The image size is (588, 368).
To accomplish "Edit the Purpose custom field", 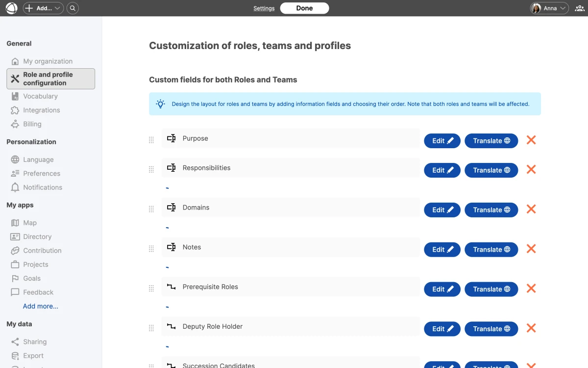I will click(x=441, y=141).
